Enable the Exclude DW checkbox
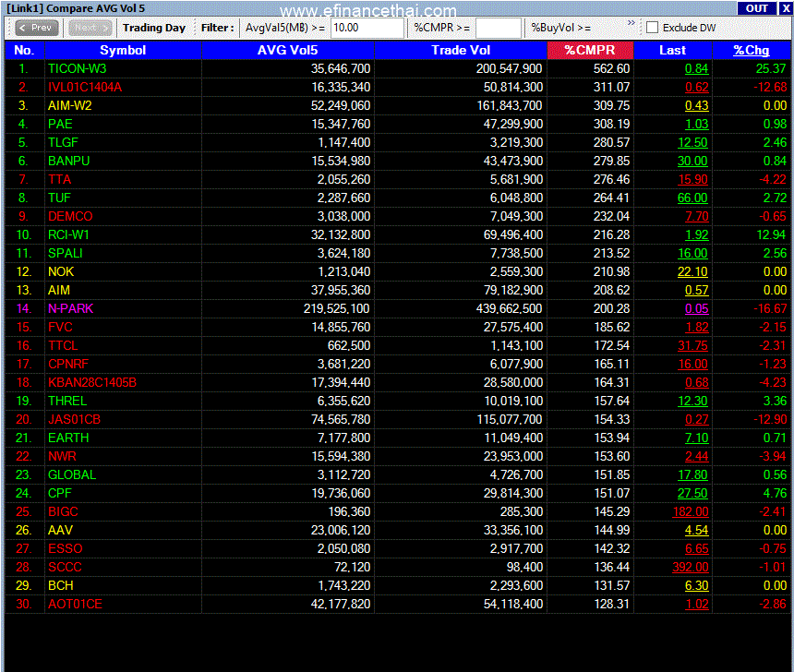The width and height of the screenshot is (794, 672). pyautogui.click(x=652, y=28)
